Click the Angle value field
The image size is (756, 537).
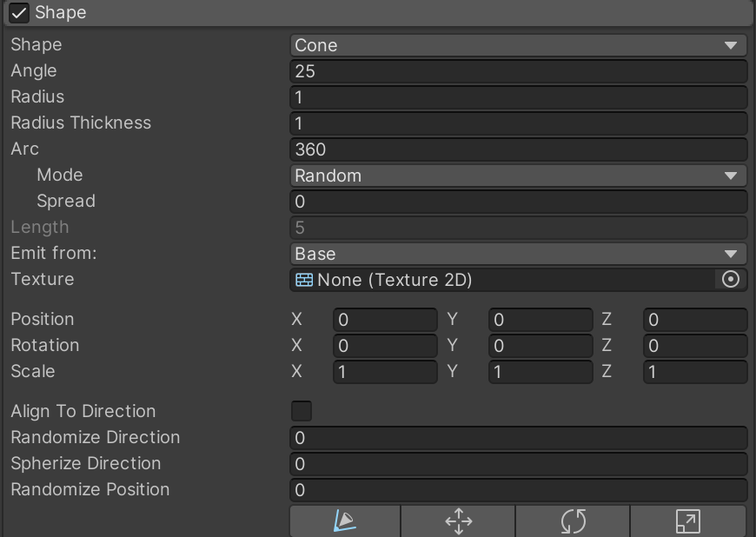coord(518,71)
